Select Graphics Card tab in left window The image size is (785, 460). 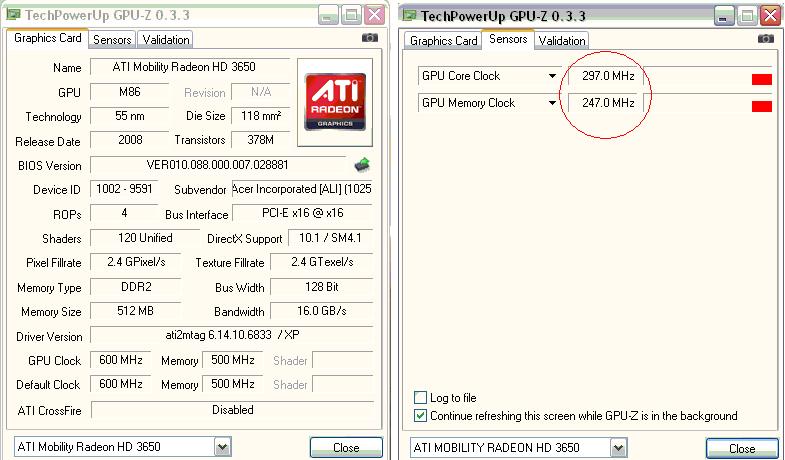click(x=48, y=38)
